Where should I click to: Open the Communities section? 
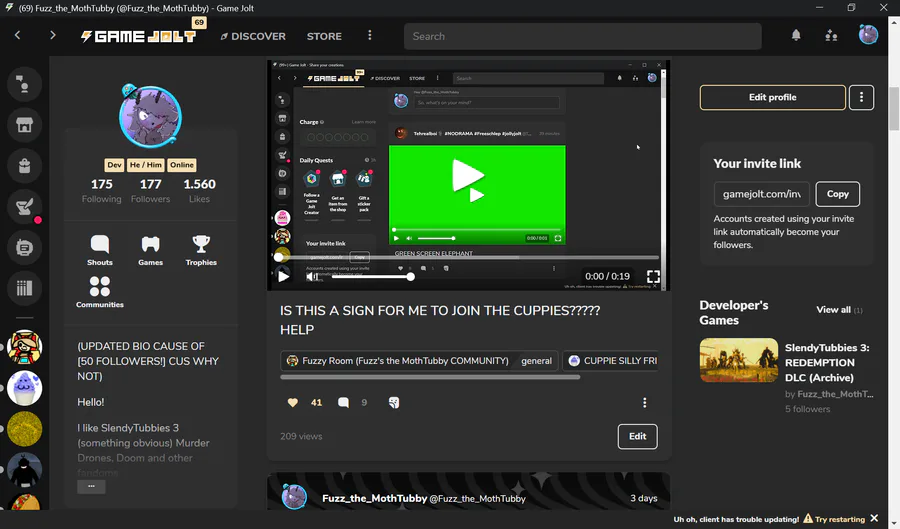[x=100, y=292]
